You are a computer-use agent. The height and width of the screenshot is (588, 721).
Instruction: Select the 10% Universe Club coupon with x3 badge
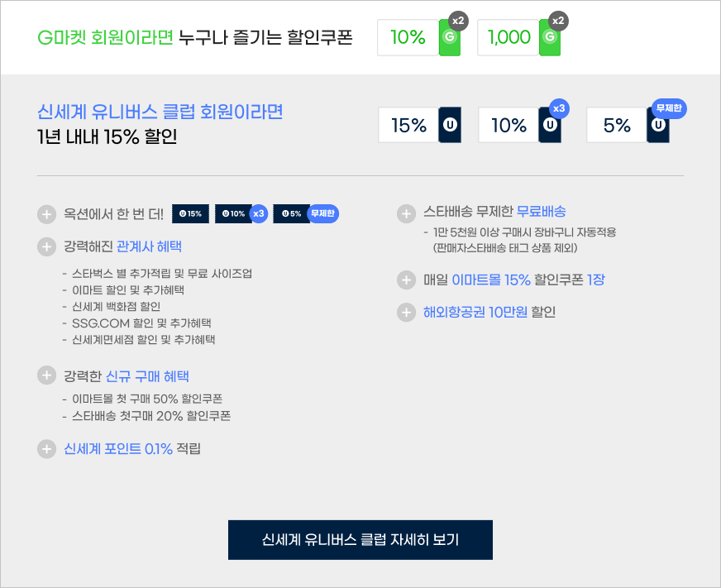[x=519, y=125]
